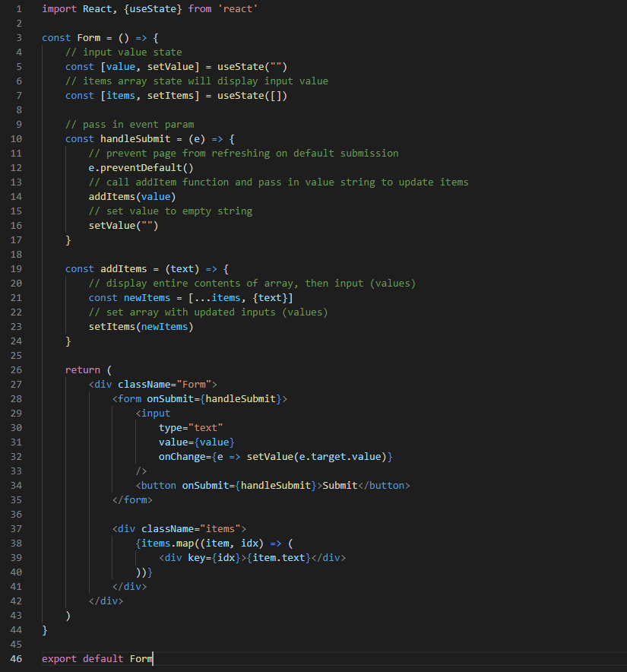The height and width of the screenshot is (672, 627).
Task: Place cursor on line number 10
Action: [x=16, y=138]
